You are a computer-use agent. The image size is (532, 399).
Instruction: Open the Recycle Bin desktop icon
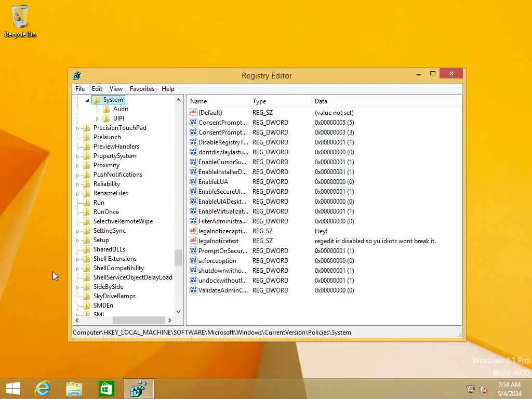pos(20,20)
